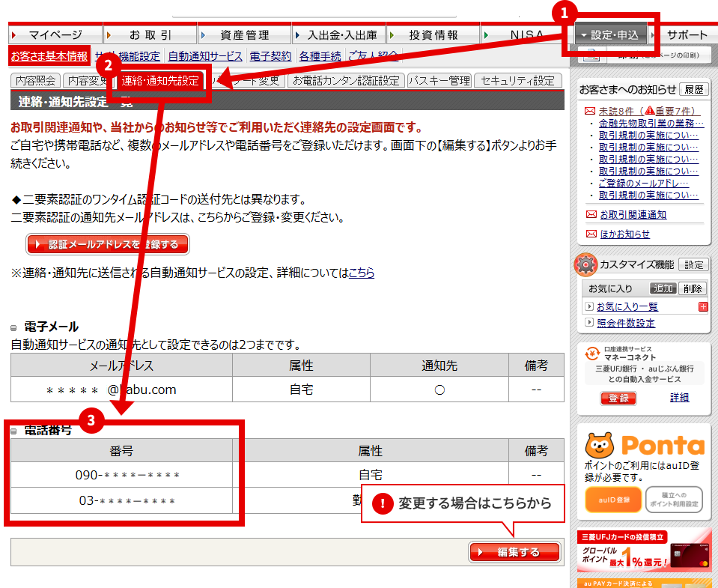Switch to the 内容照会 tab
The width and height of the screenshot is (718, 588).
[35, 81]
